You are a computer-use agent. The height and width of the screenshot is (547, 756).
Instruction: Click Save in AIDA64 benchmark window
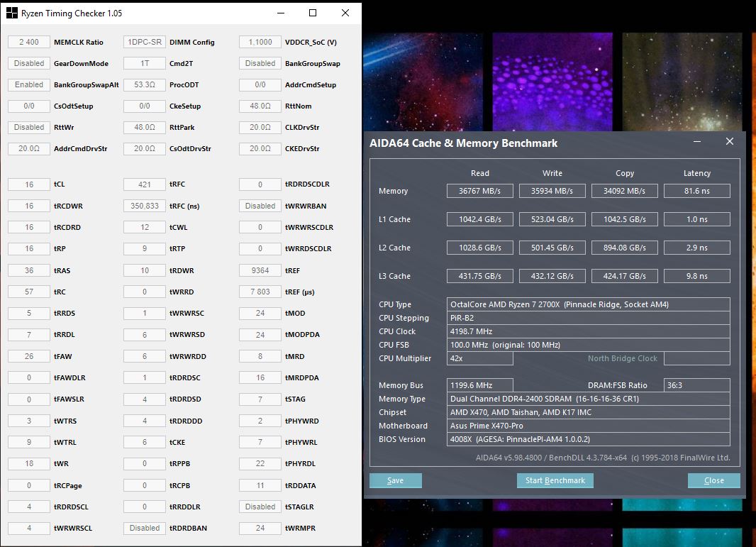pyautogui.click(x=395, y=480)
